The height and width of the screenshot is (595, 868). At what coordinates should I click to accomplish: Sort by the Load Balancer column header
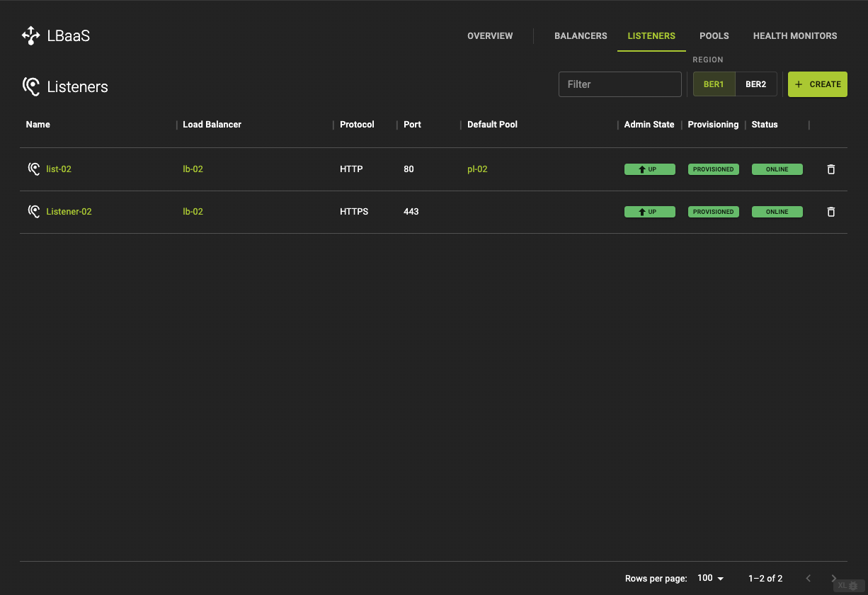(212, 125)
